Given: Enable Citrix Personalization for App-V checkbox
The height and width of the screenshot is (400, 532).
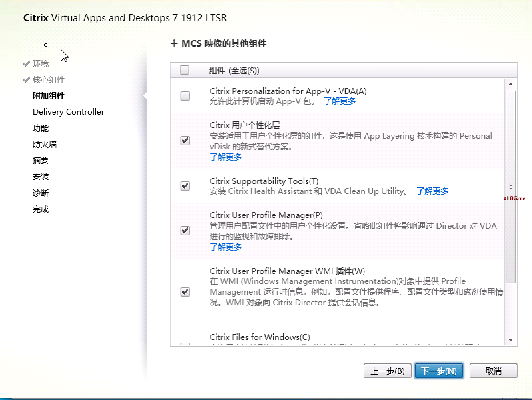Looking at the screenshot, I should click(185, 96).
